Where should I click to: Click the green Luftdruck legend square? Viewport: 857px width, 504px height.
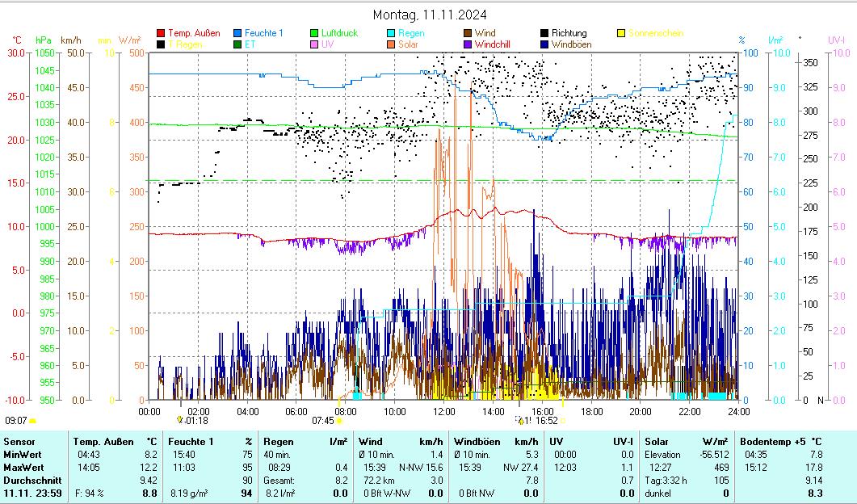(x=315, y=34)
